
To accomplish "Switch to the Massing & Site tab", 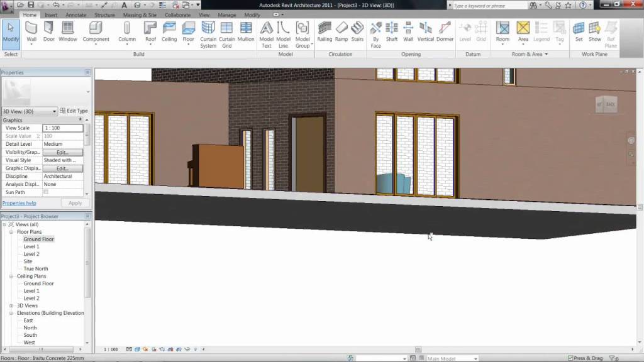I will click(x=140, y=14).
